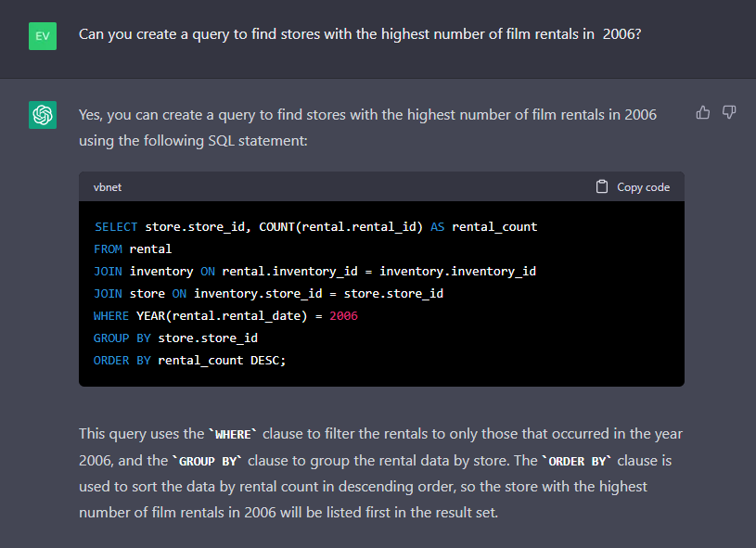Viewport: 756px width, 548px height.
Task: Click the thumbs down feedback icon
Action: 729,112
